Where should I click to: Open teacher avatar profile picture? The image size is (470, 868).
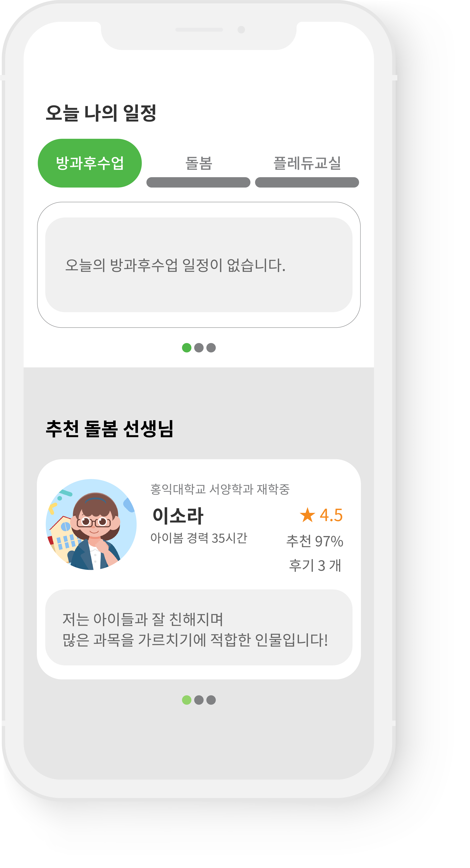(x=91, y=524)
